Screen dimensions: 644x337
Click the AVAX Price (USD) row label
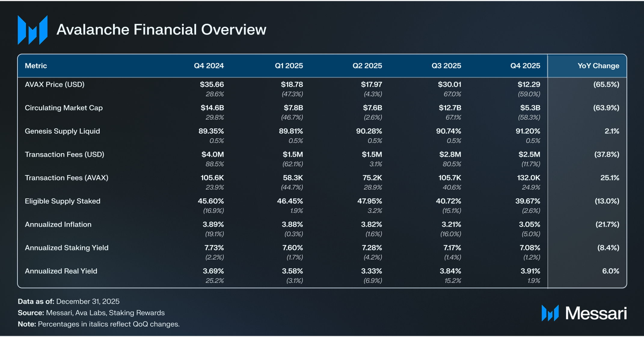pos(54,85)
